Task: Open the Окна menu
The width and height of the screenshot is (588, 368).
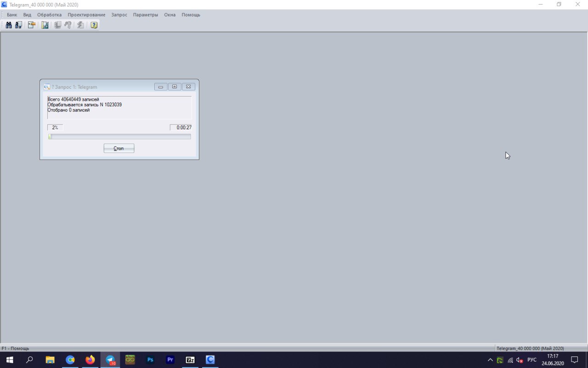Action: pos(170,15)
